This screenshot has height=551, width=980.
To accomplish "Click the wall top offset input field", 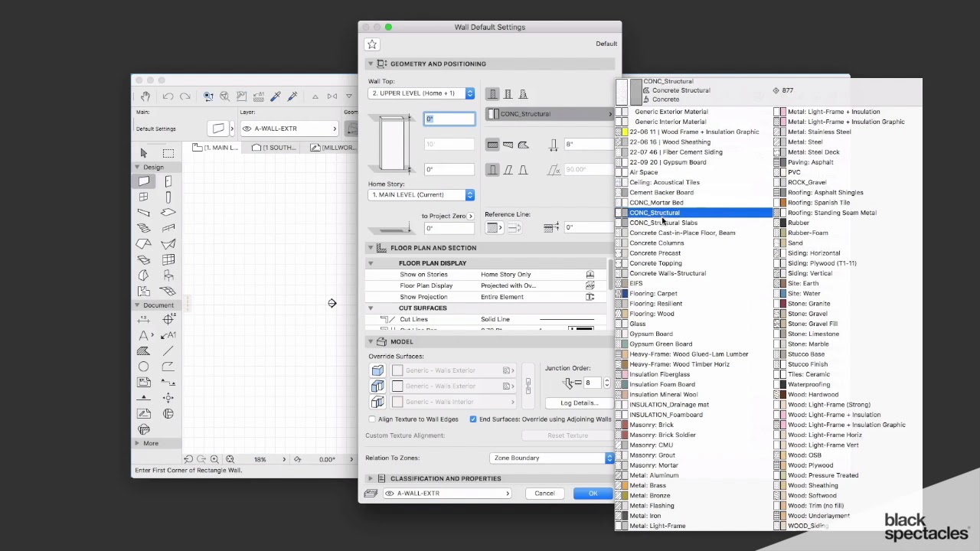I will 449,119.
